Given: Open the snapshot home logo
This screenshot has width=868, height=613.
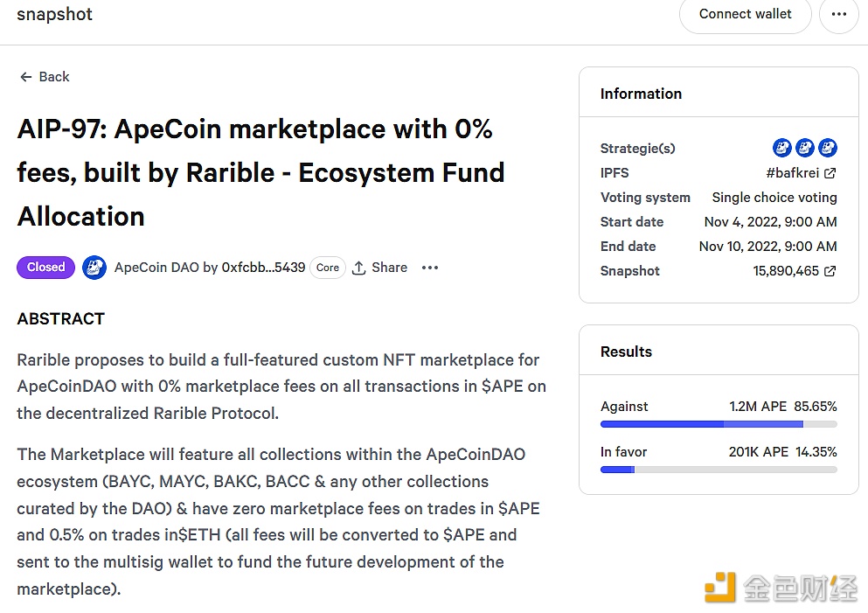Looking at the screenshot, I should (54, 14).
